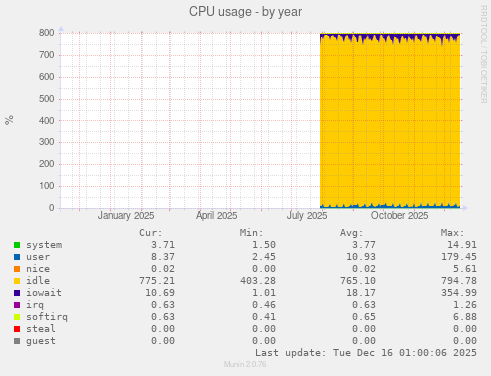This screenshot has height=376, width=491.
Task: Click the 'user' legend label
Action: pos(38,257)
